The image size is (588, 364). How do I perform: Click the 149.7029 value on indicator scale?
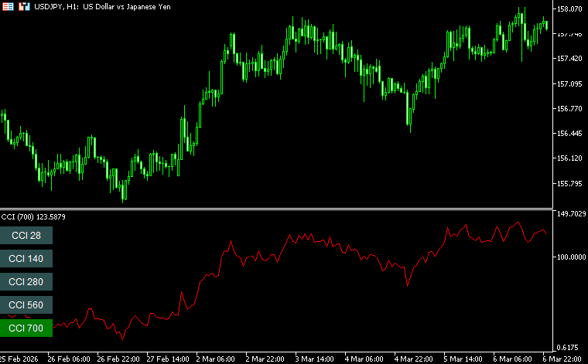[x=571, y=214]
